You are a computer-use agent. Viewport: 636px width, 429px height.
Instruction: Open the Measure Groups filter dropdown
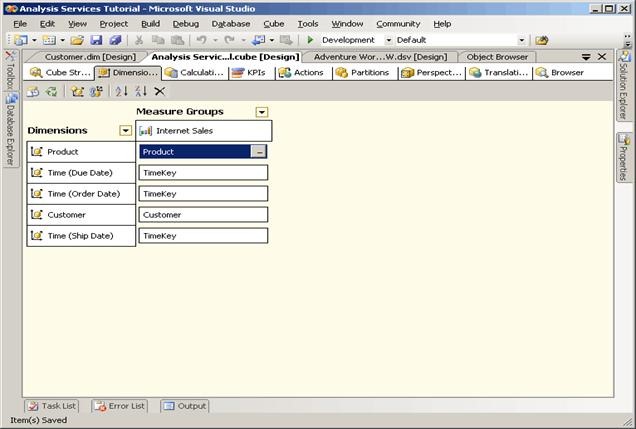(262, 112)
